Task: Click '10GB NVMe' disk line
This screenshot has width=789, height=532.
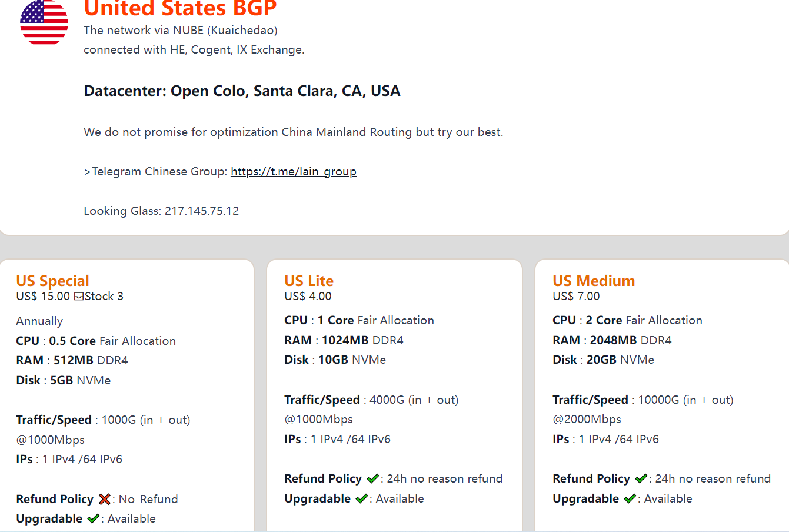Action: [335, 360]
